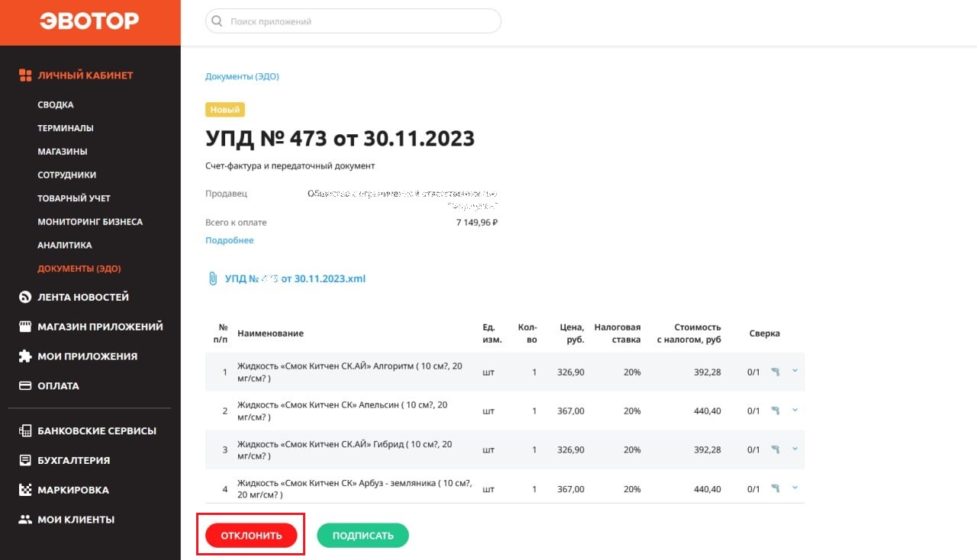This screenshot has height=560, width=977.
Task: Expand the Апельсин row chevron
Action: pyautogui.click(x=795, y=410)
